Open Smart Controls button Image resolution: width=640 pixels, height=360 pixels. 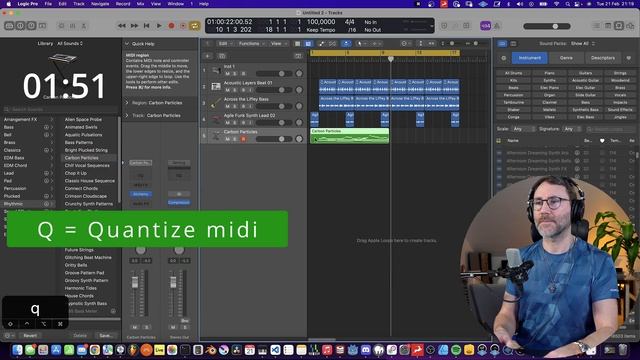click(x=61, y=26)
